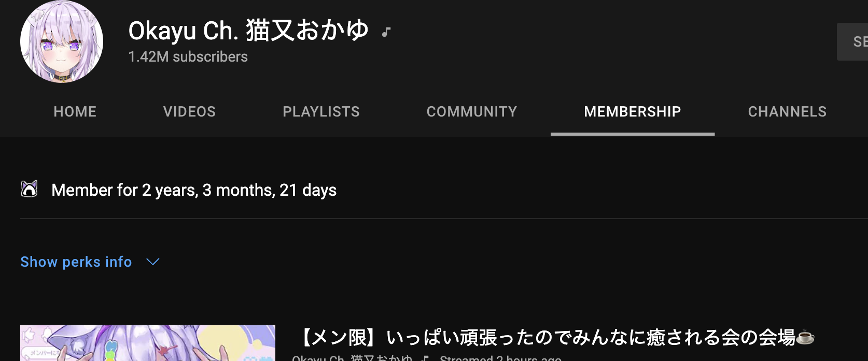This screenshot has width=868, height=361.
Task: Click the Streamed 2 hours ago label
Action: tap(500, 358)
